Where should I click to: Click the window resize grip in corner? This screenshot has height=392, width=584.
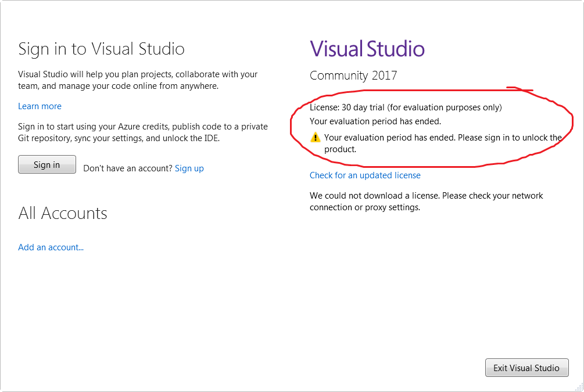pyautogui.click(x=579, y=387)
